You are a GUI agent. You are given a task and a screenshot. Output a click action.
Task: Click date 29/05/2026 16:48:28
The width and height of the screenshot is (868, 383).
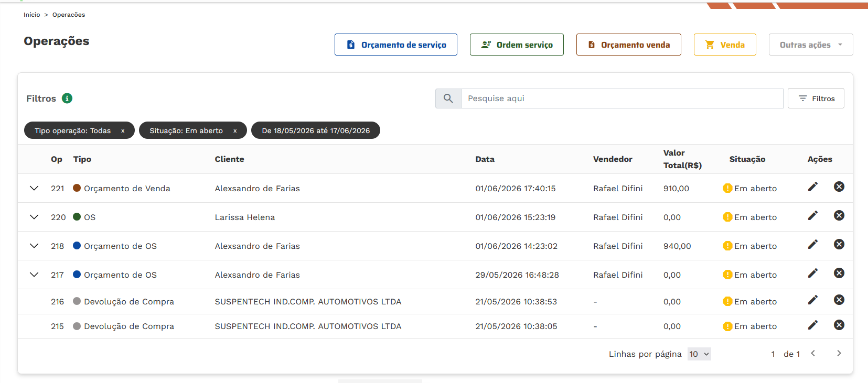point(517,275)
